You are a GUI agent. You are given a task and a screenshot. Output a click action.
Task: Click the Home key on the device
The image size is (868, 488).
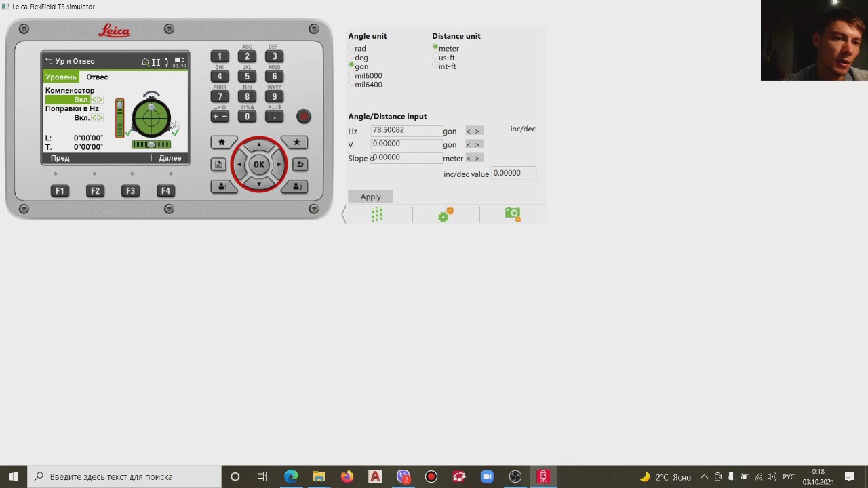tap(222, 142)
